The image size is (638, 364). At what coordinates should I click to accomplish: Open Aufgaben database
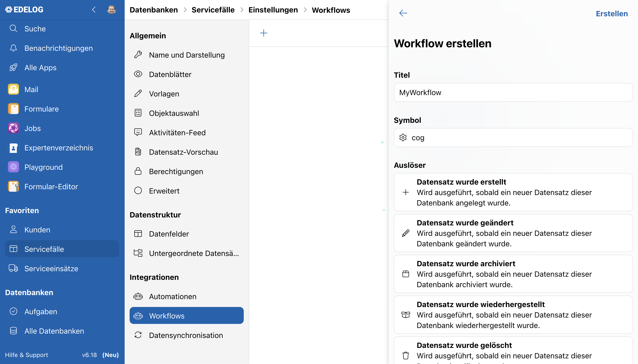pyautogui.click(x=62, y=311)
